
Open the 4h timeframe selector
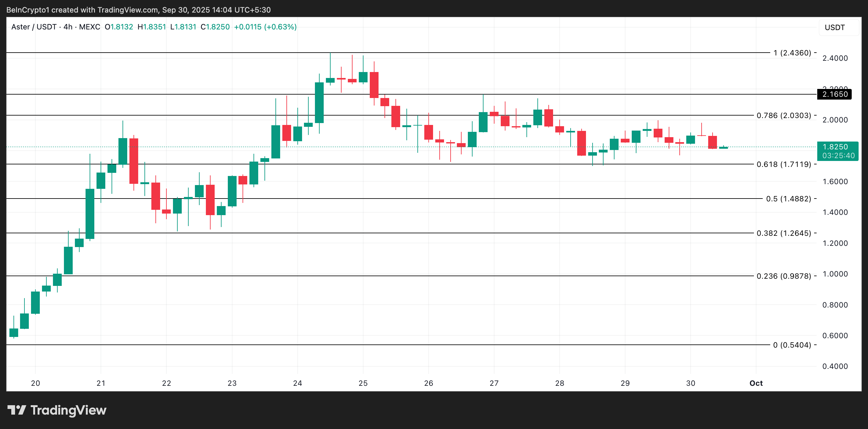click(67, 27)
